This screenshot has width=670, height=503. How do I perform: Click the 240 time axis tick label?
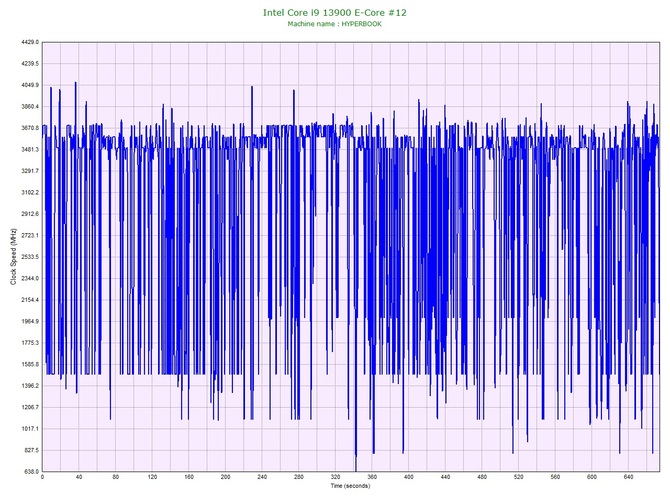[x=262, y=477]
